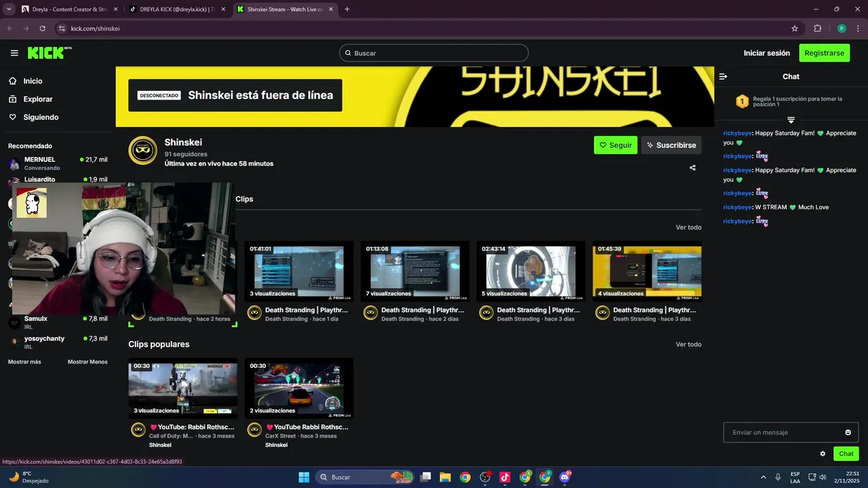Open a new browser tab
This screenshot has width=868, height=488.
347,9
